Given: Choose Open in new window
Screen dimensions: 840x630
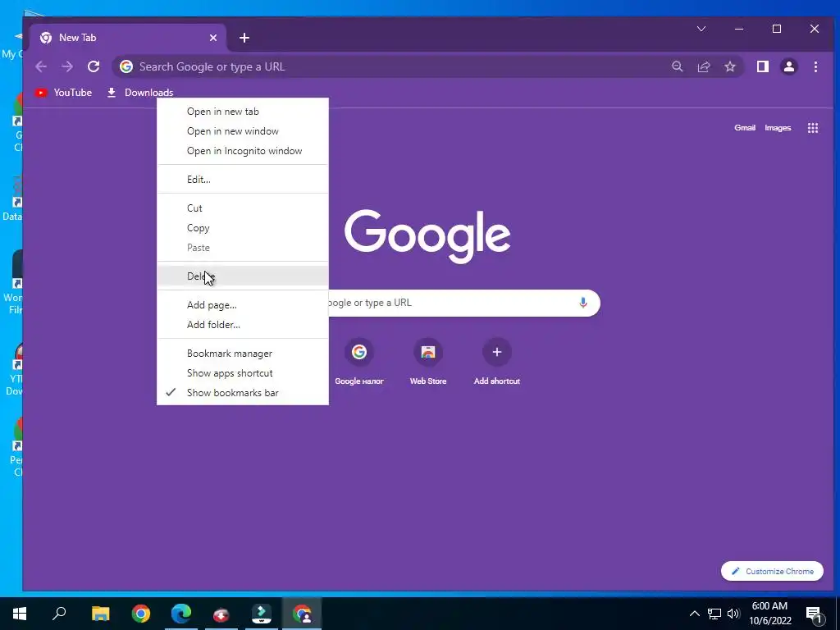Looking at the screenshot, I should [x=243, y=131].
